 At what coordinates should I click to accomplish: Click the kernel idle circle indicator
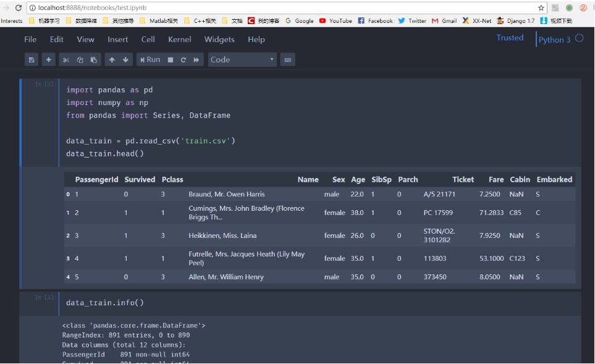pyautogui.click(x=579, y=38)
